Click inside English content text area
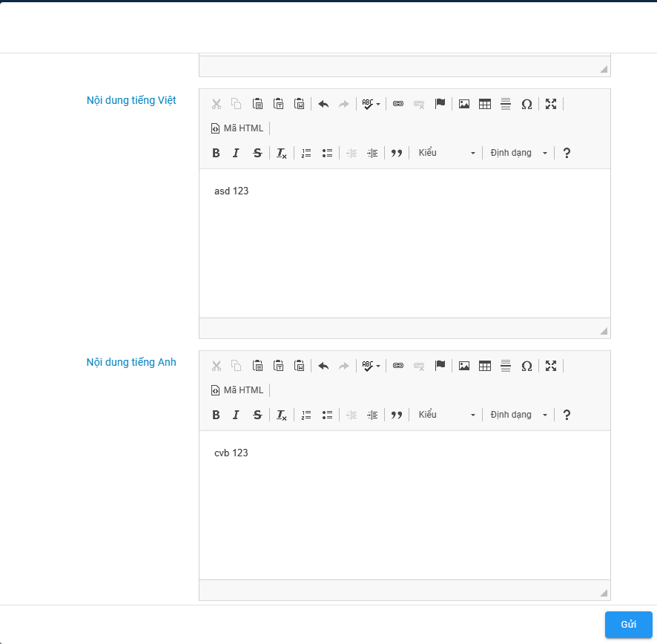Image resolution: width=657 pixels, height=644 pixels. pyautogui.click(x=404, y=505)
